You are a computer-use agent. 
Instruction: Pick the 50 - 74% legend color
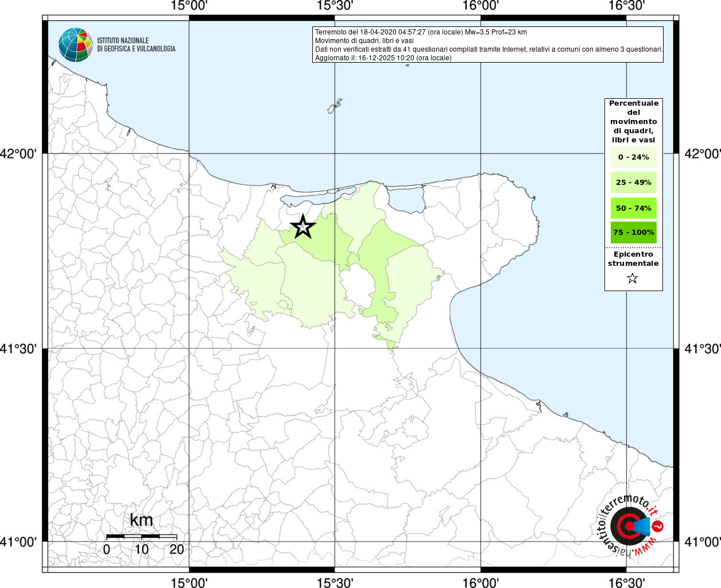point(633,208)
